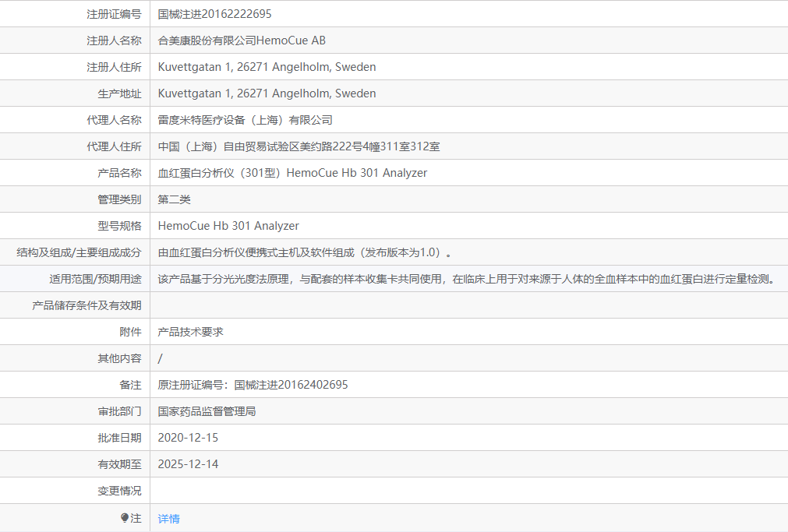The width and height of the screenshot is (788, 532).
Task: Click 合美康股份有限公司HemoCue AB
Action: click(x=242, y=41)
